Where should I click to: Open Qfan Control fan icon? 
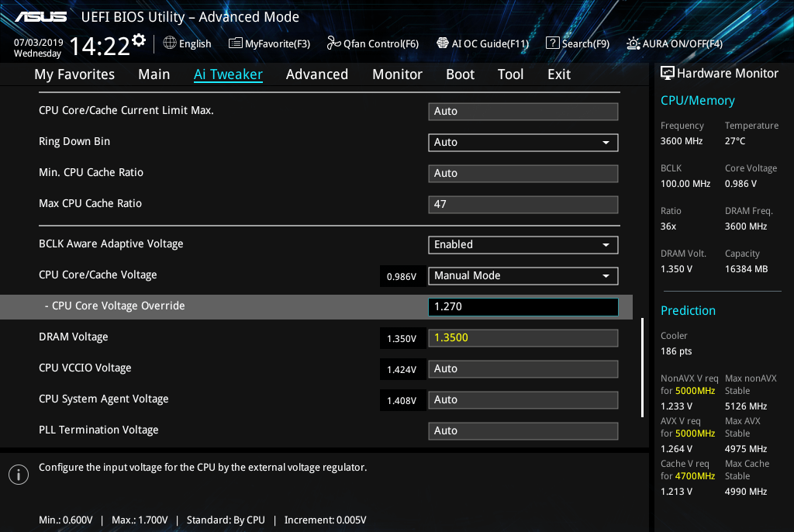[x=333, y=43]
